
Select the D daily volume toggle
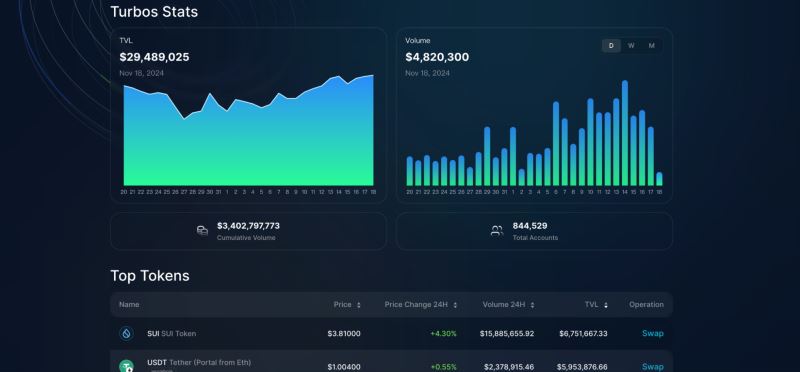click(611, 45)
